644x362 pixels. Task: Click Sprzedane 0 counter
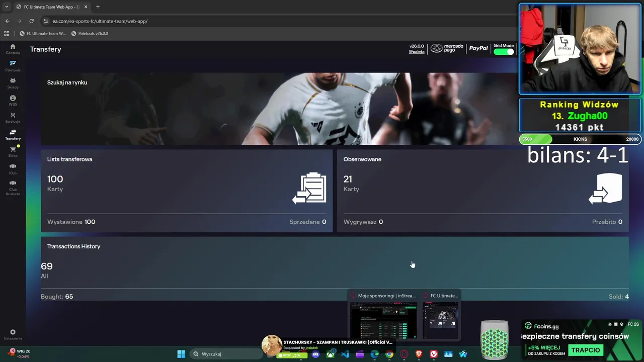[x=308, y=222]
